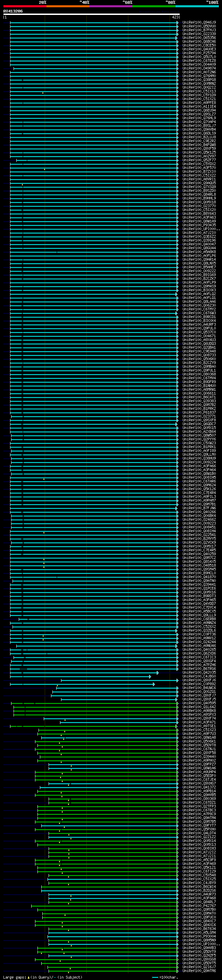
Task: Open the UniRef100_P93004 hit entry
Action: click(x=199, y=936)
